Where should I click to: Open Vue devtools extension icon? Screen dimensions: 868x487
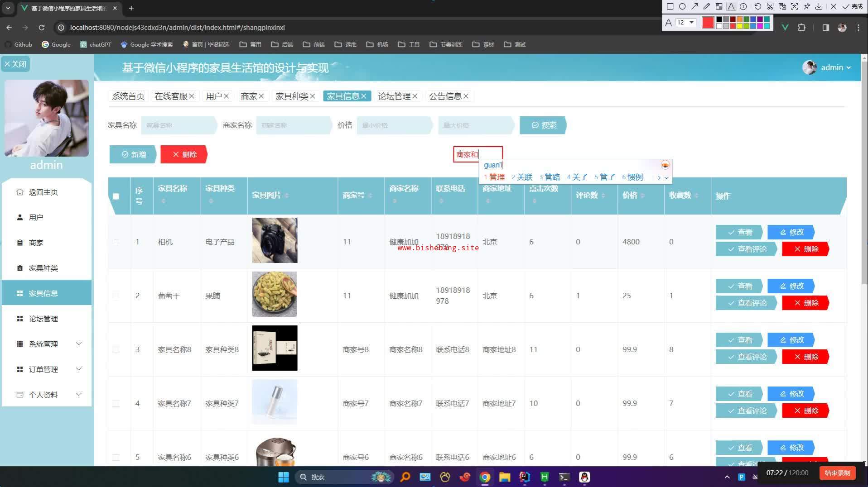(x=785, y=28)
